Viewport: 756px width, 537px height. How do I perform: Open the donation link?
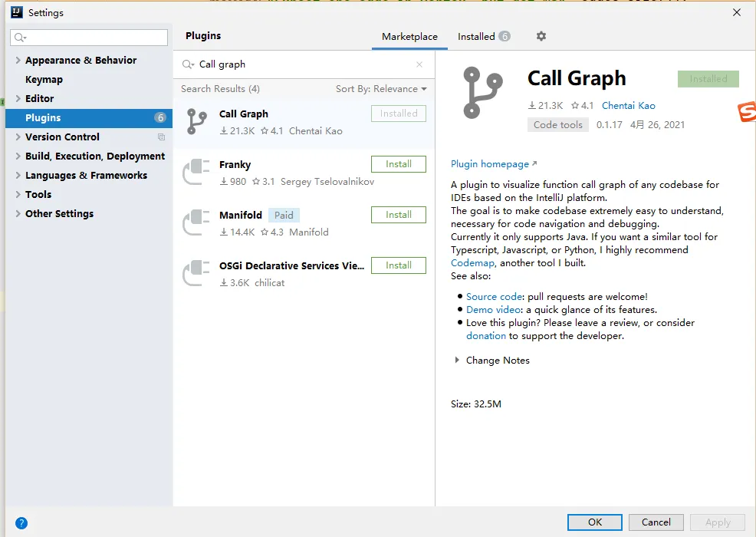[x=486, y=336]
